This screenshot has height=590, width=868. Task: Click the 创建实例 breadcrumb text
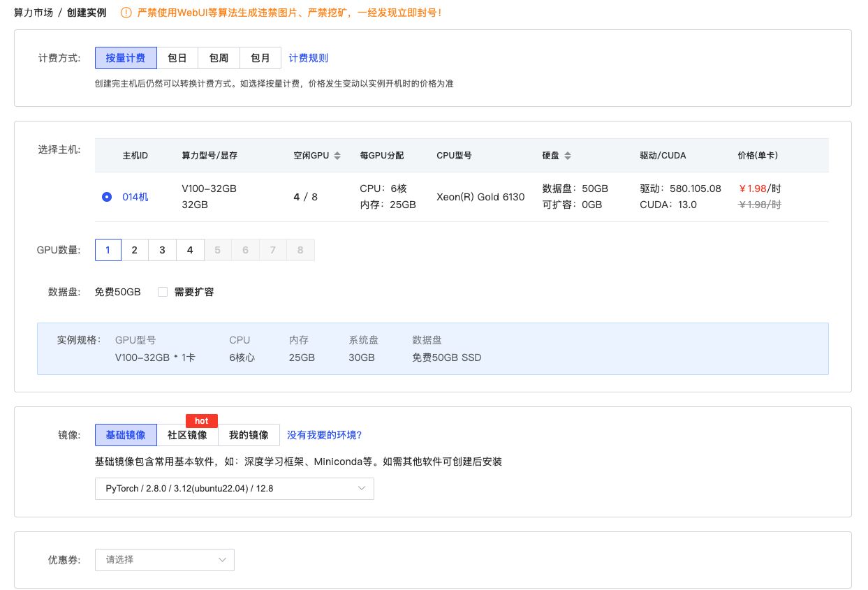tap(87, 13)
